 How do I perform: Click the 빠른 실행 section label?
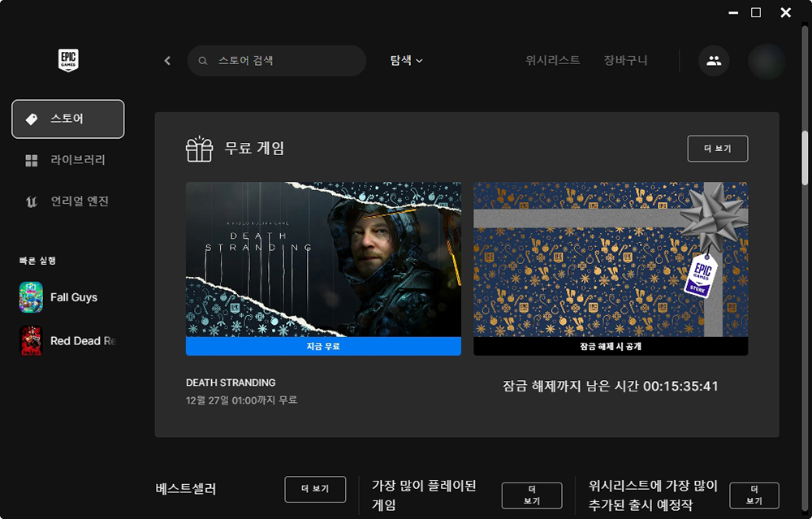pyautogui.click(x=37, y=261)
